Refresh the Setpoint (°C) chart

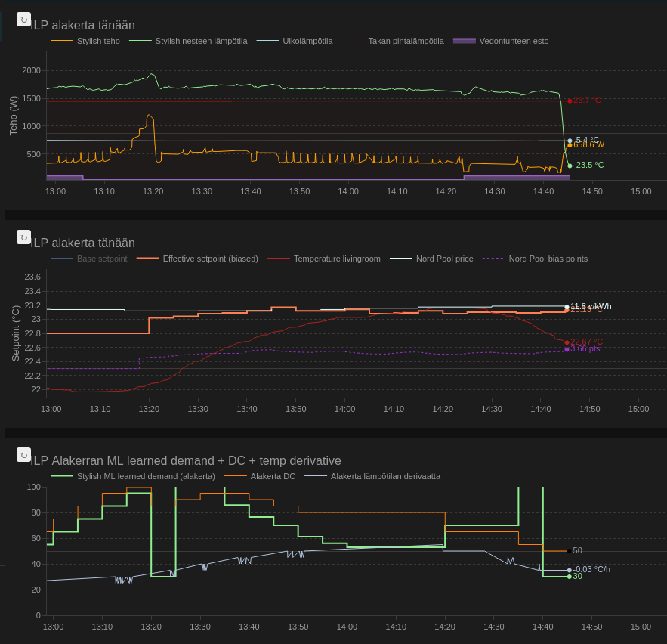[23, 237]
